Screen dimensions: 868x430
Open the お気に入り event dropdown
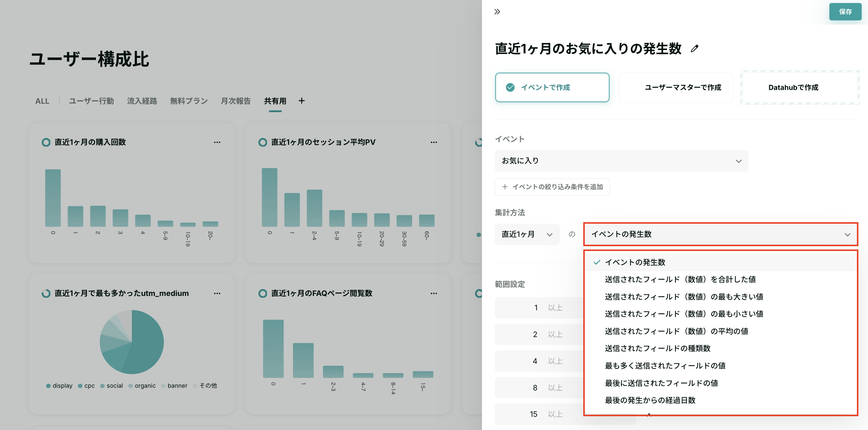point(621,161)
